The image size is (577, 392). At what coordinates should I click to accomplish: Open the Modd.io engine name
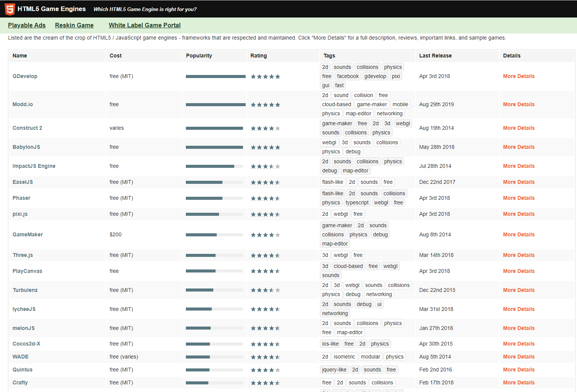pos(22,104)
